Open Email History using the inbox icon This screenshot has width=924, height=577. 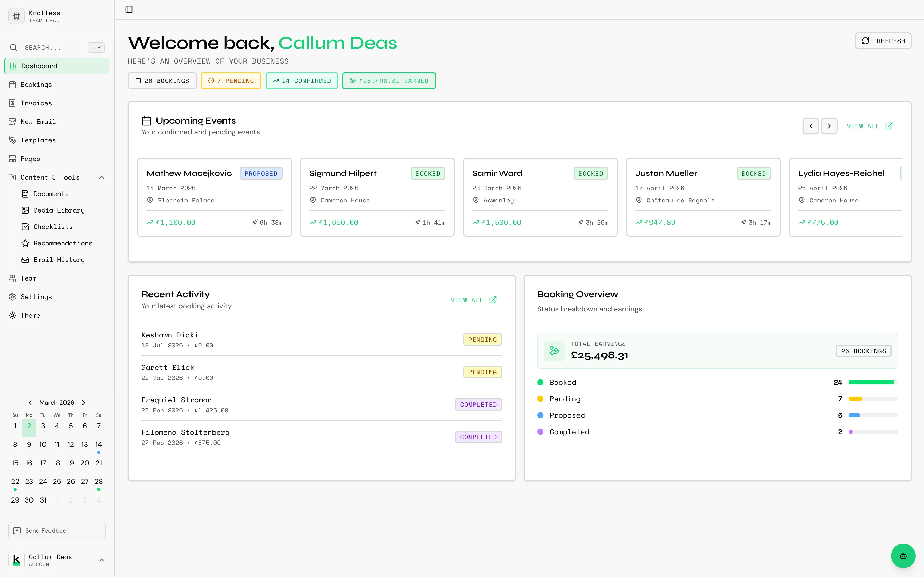coord(25,259)
